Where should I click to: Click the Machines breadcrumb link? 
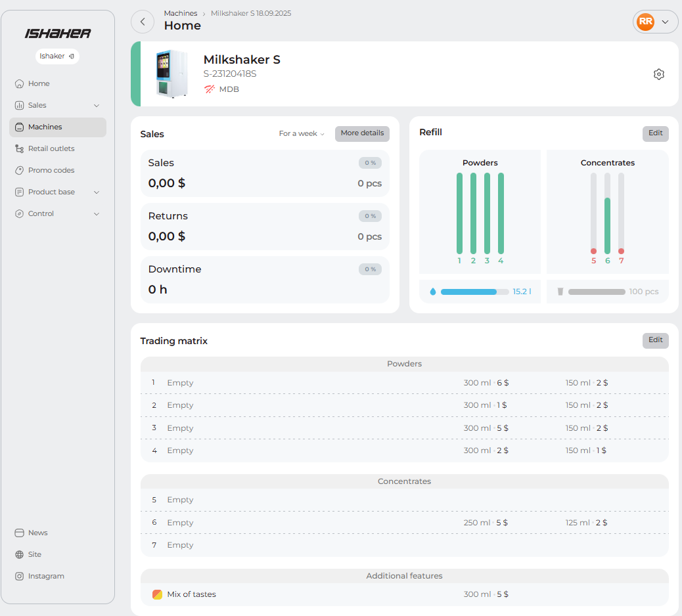tap(181, 13)
